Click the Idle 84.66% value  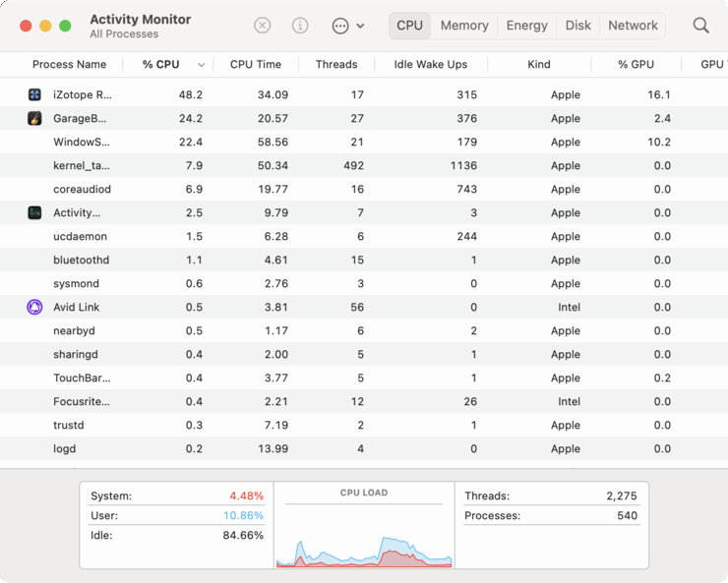click(x=243, y=535)
